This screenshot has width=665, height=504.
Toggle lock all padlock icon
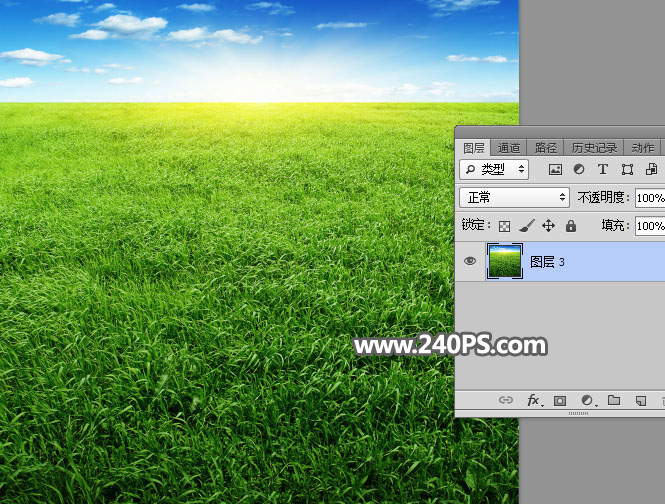point(571,227)
